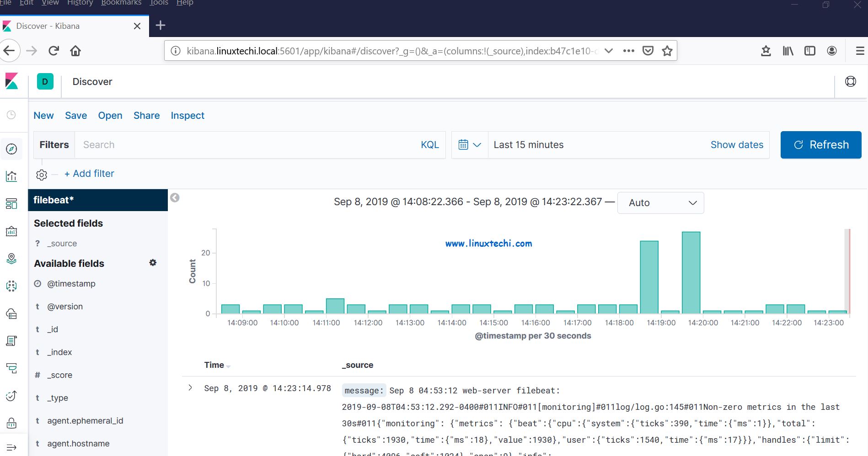This screenshot has height=456, width=868.
Task: Open the Maps app icon
Action: point(11,259)
